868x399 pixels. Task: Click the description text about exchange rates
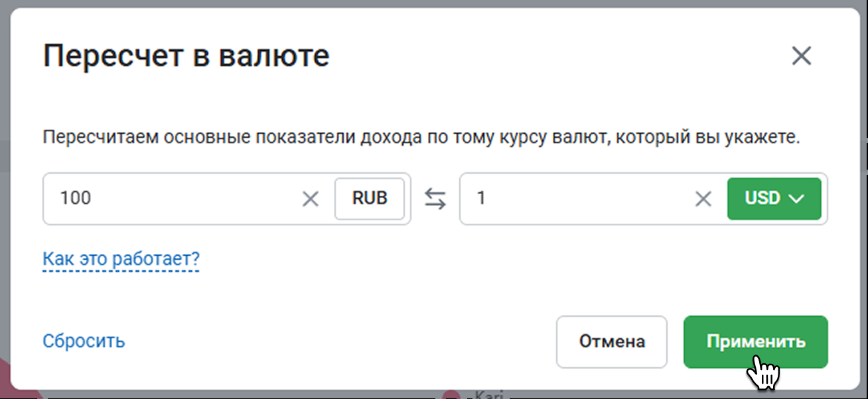(x=421, y=138)
